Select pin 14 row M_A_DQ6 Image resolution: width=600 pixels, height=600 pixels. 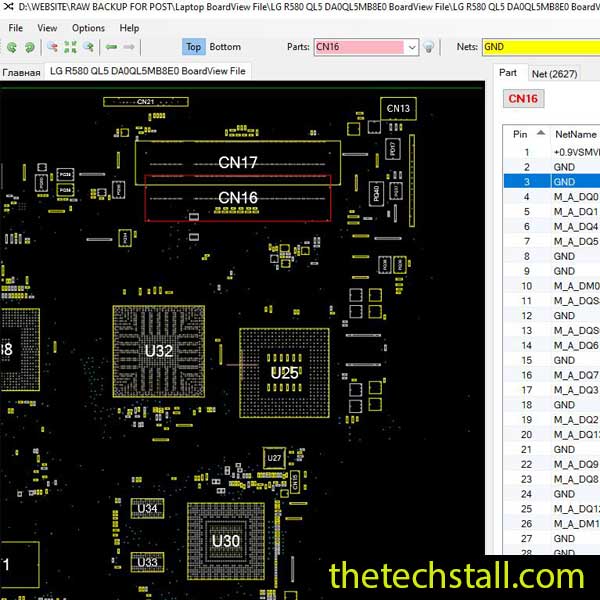tap(551, 346)
